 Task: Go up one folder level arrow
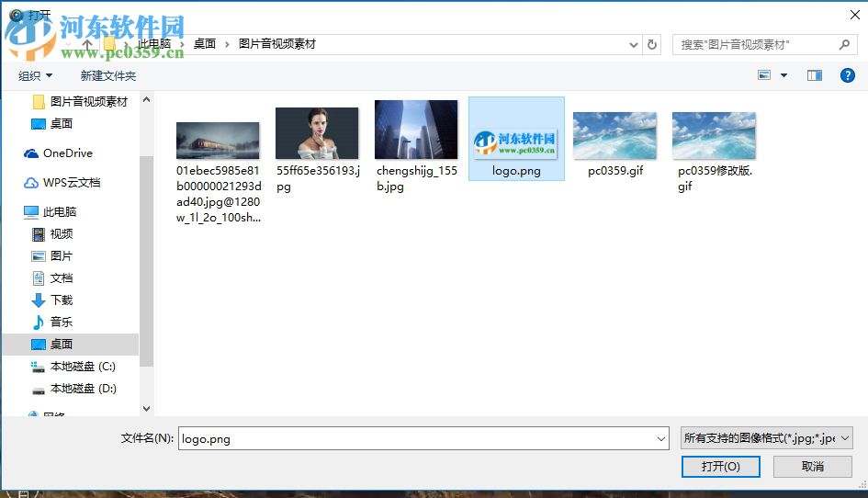87,44
